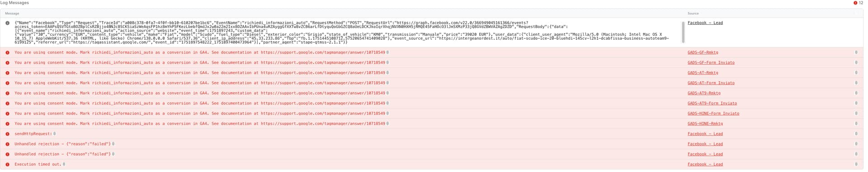Open the Facebook – Lead link on the Execution timed out row
Image resolution: width=868 pixels, height=172 pixels.
(705, 164)
